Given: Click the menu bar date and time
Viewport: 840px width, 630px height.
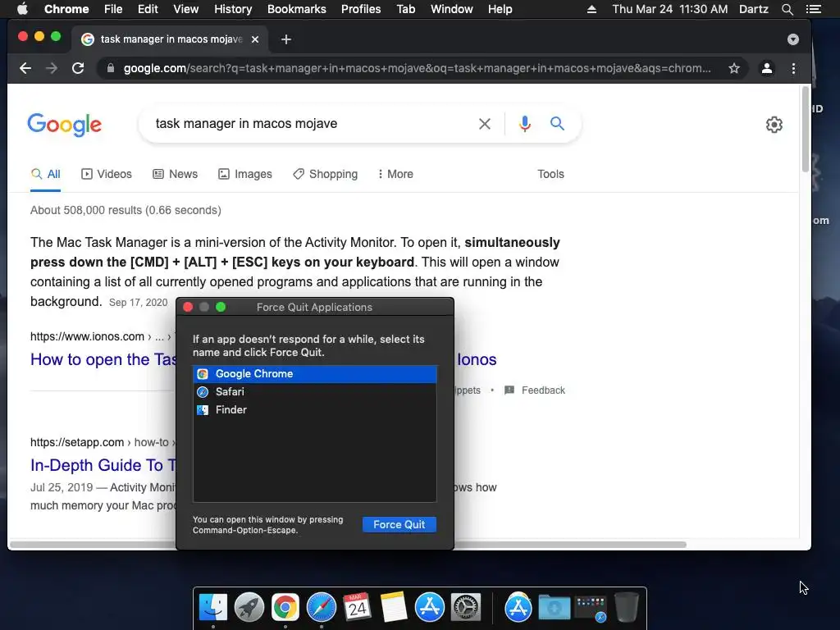Looking at the screenshot, I should [669, 9].
